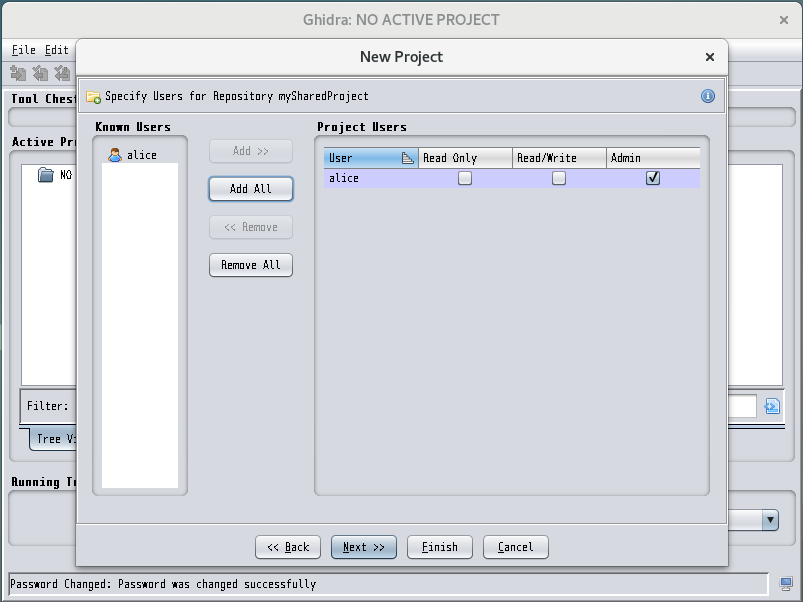Click the Read Only column header
The image size is (803, 602).
click(465, 158)
